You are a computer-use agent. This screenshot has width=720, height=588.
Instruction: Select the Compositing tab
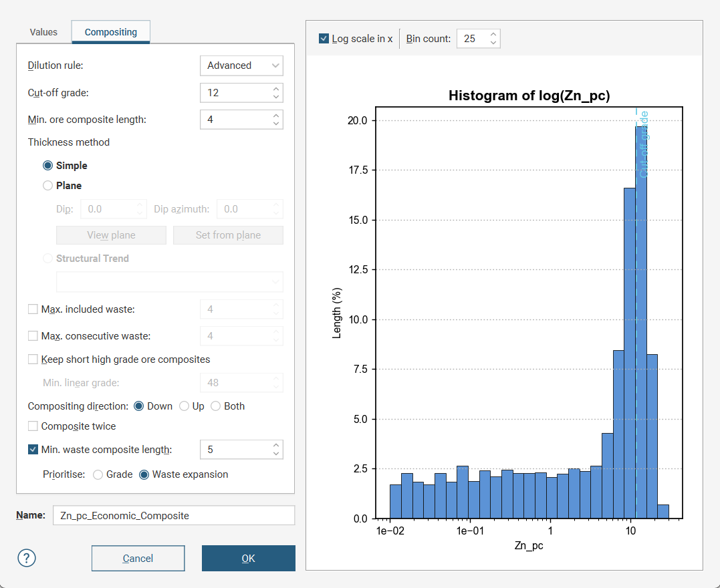tap(111, 32)
